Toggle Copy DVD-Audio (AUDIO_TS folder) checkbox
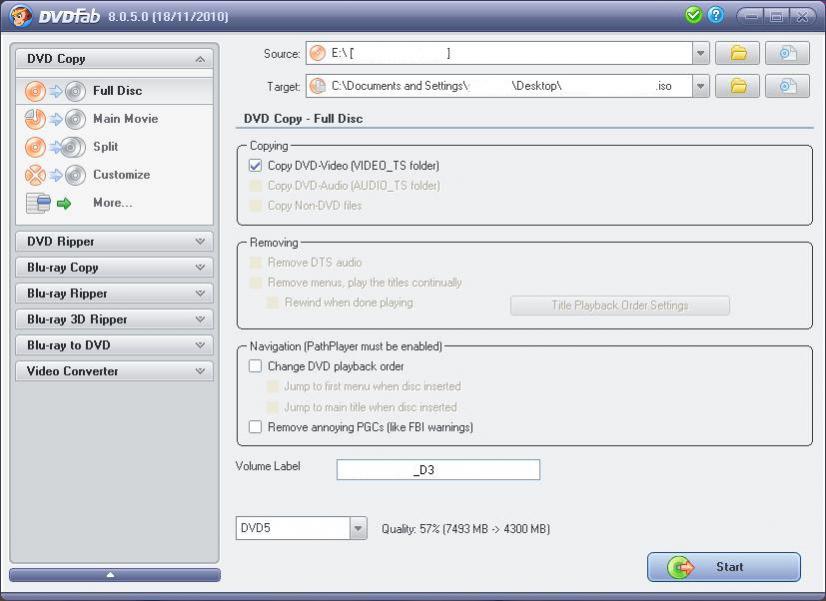The width and height of the screenshot is (826, 601). tap(255, 185)
